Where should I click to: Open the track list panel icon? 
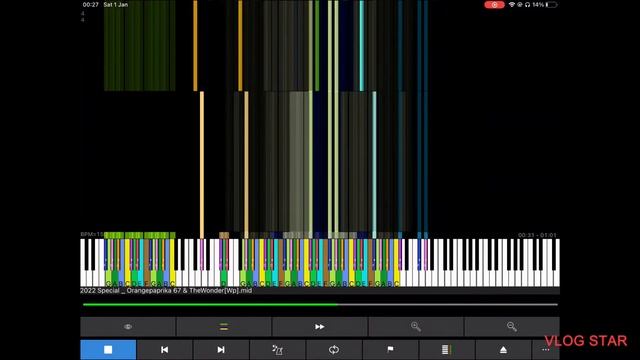pyautogui.click(x=447, y=350)
